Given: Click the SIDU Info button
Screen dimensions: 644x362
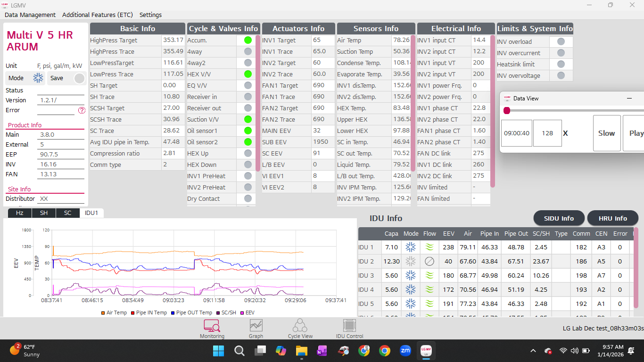Looking at the screenshot, I should (559, 218).
